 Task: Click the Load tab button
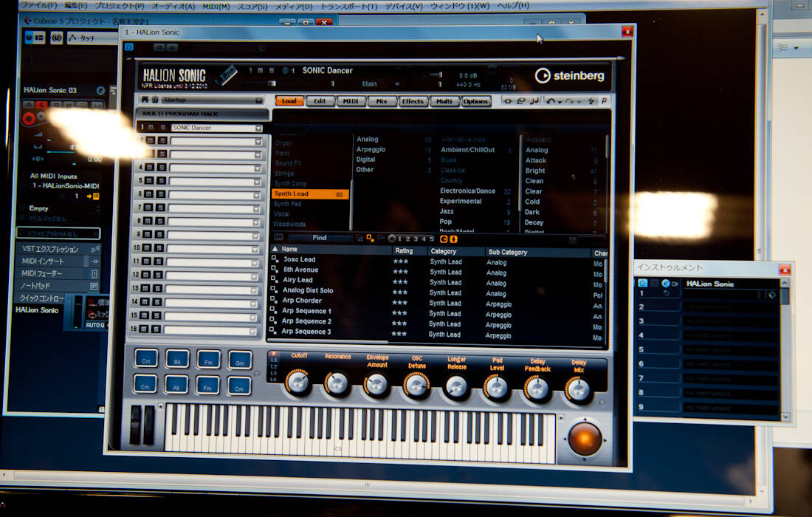289,101
